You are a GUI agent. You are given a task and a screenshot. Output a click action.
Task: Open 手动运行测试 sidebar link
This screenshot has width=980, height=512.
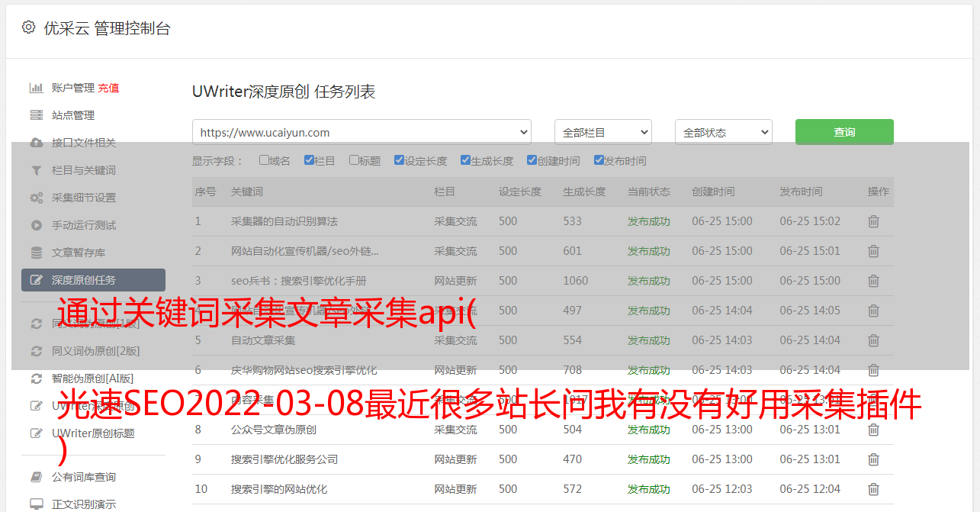84,225
